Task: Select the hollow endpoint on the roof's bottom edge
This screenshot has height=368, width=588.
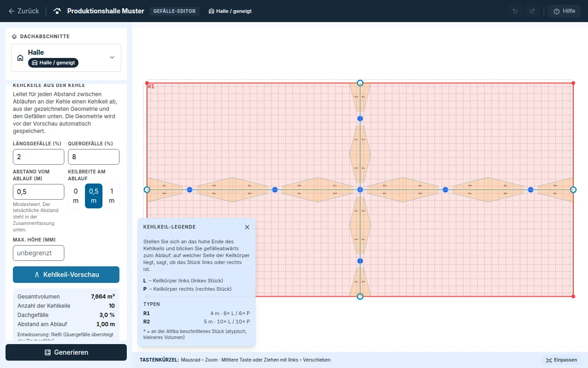Action: 360,296
